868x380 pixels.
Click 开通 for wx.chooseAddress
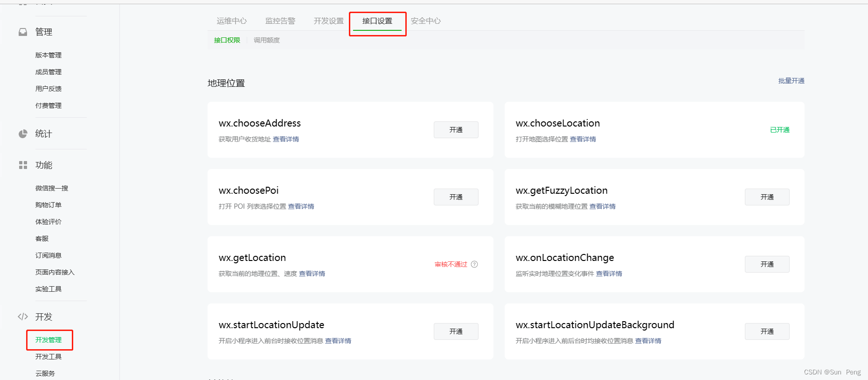(x=456, y=130)
